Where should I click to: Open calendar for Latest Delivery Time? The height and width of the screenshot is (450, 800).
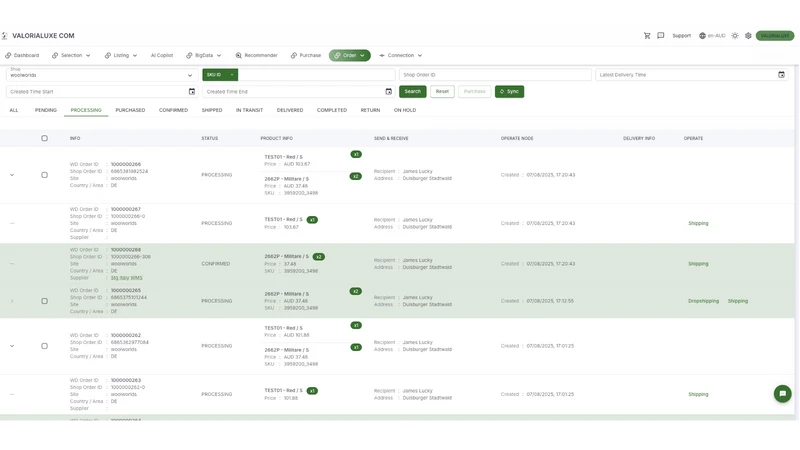(781, 74)
